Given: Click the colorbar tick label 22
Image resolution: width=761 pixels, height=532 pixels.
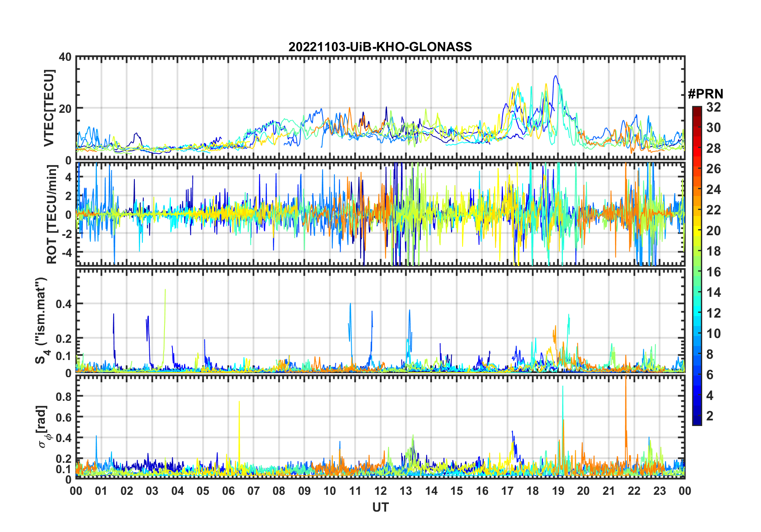Looking at the screenshot, I should point(713,210).
